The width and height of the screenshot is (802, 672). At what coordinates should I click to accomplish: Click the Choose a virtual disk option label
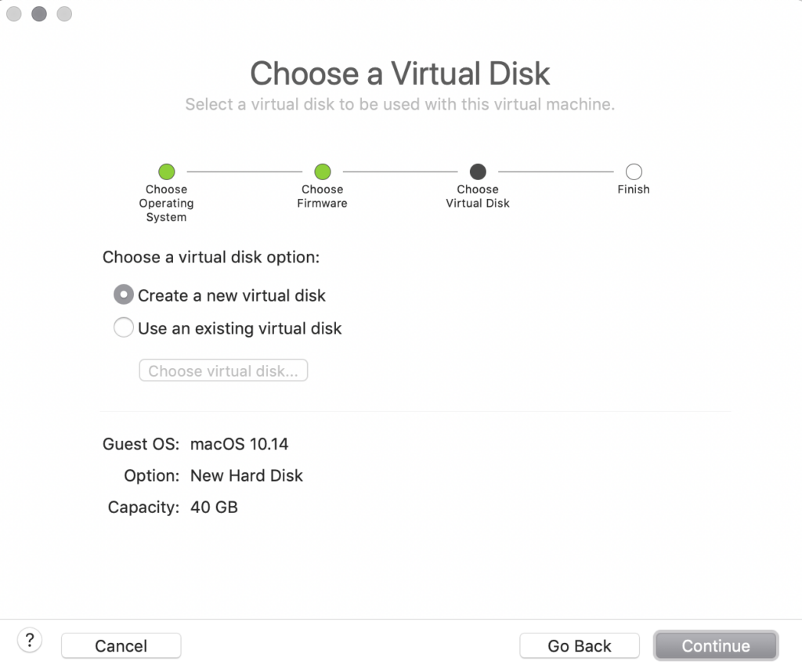[211, 257]
